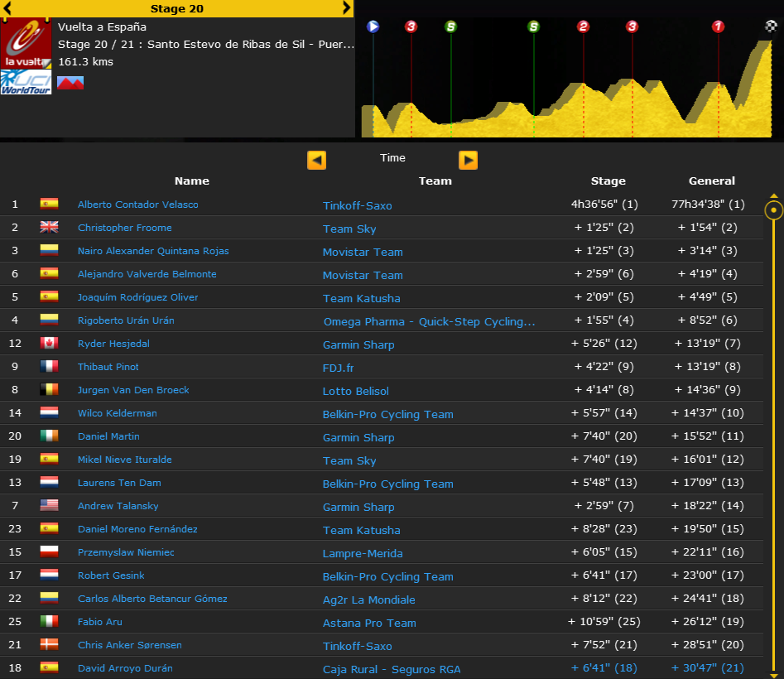Go to next stage with header arrow

(346, 8)
